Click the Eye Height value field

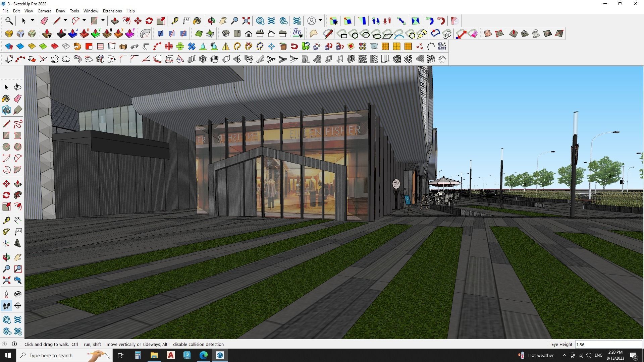pyautogui.click(x=608, y=344)
